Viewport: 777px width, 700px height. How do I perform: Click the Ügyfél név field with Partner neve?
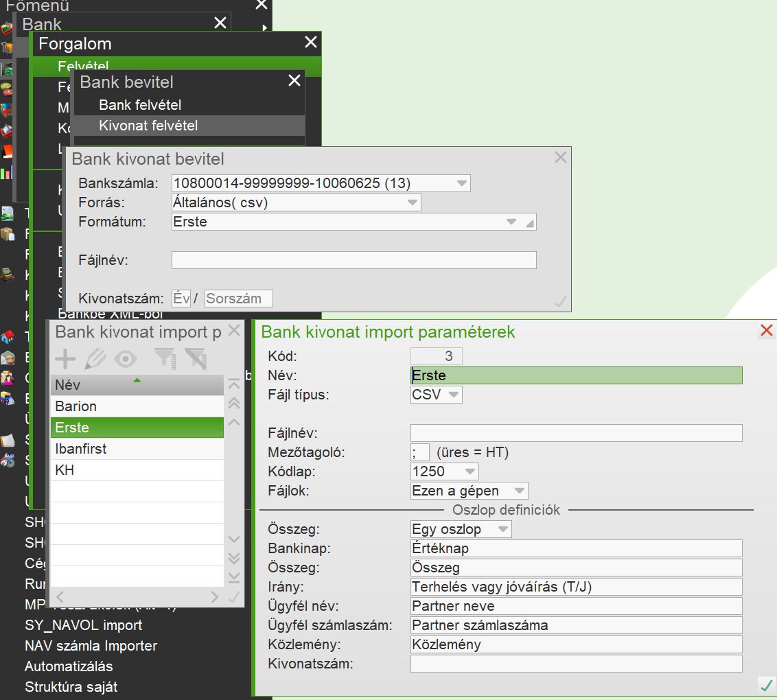pos(577,606)
